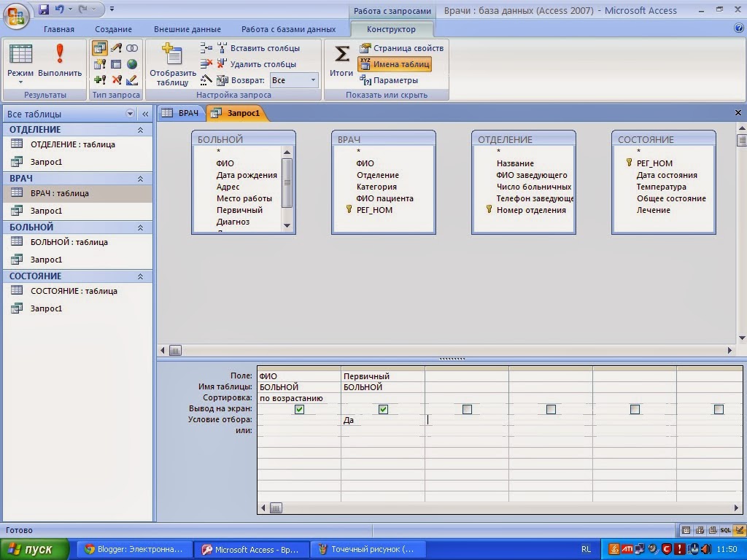Image resolution: width=747 pixels, height=560 pixels.
Task: Click the ATI tray icon
Action: [627, 550]
